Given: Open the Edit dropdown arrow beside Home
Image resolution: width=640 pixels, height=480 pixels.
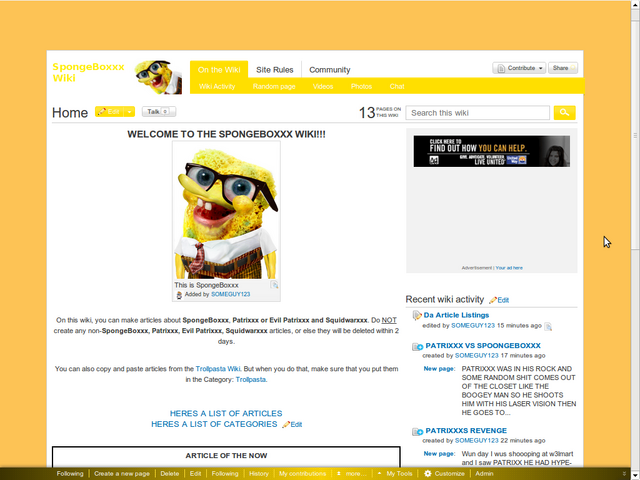Looking at the screenshot, I should click(x=129, y=111).
